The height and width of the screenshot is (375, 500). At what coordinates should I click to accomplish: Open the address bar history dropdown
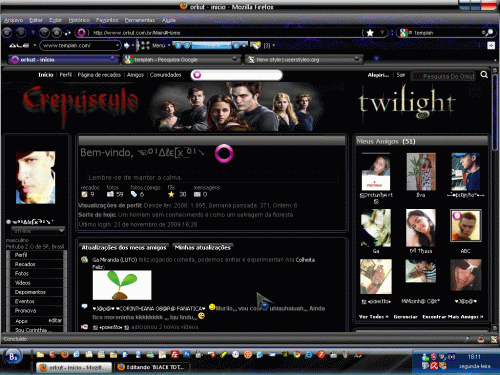382,33
